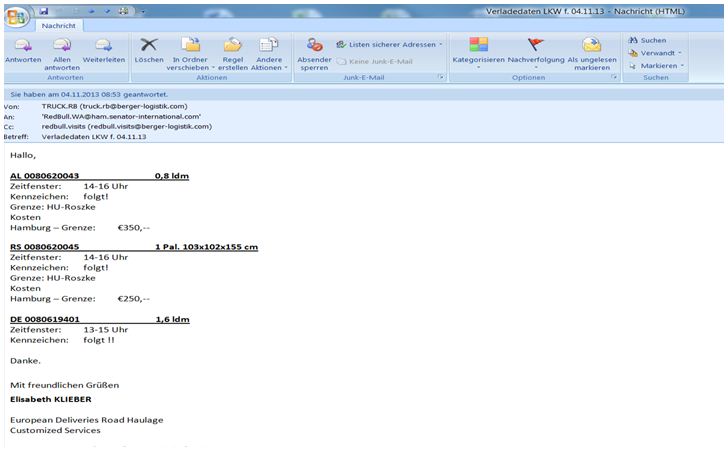Click the heading 'AL 0080620043'
This screenshot has height=460, width=728.
click(x=45, y=176)
